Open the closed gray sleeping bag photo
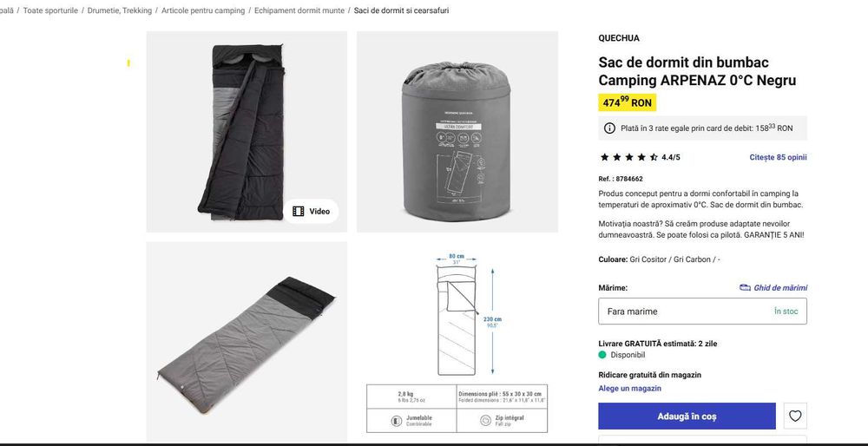Image resolution: width=868 pixels, height=446 pixels. (247, 342)
